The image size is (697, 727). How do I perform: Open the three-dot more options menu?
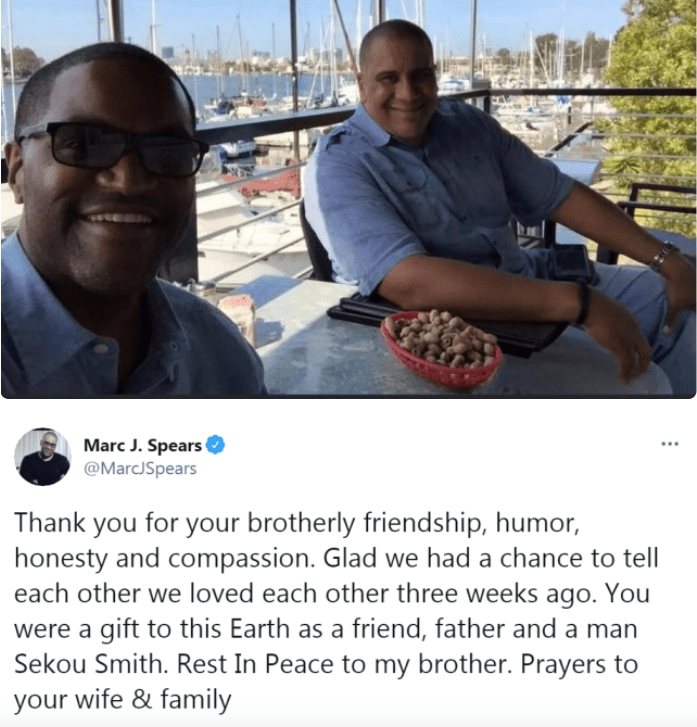670,444
